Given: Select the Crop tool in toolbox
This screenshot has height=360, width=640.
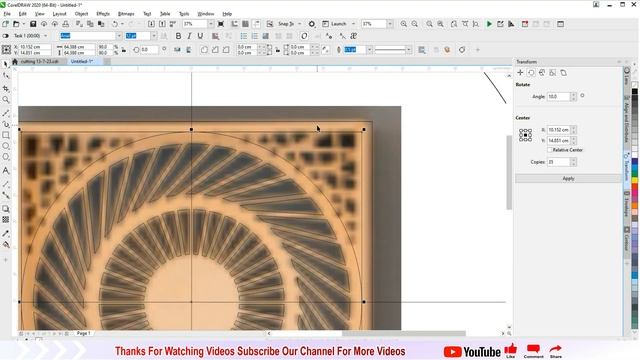Looking at the screenshot, I should coord(6,89).
